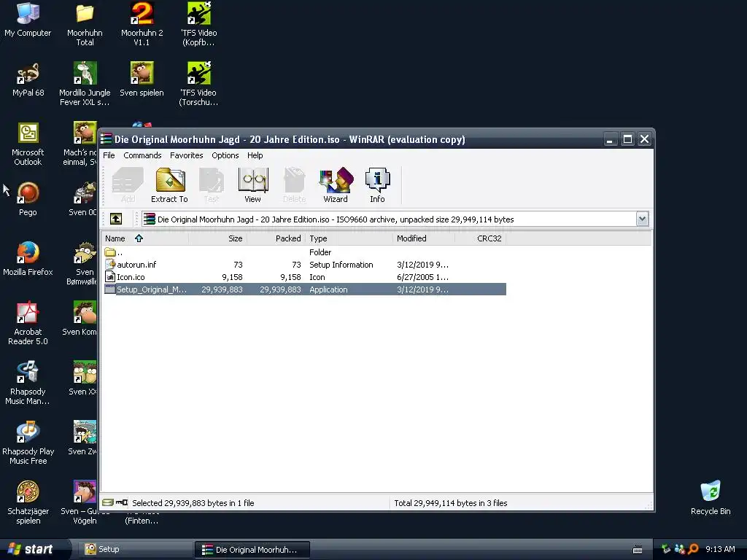Sort file list by CRC32 column
Viewport: 747px width, 560px height.
coord(480,238)
